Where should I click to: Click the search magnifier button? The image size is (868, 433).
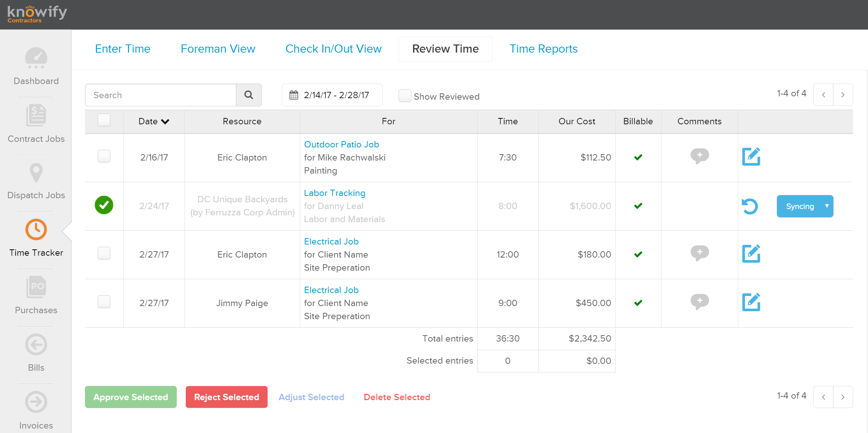click(249, 95)
